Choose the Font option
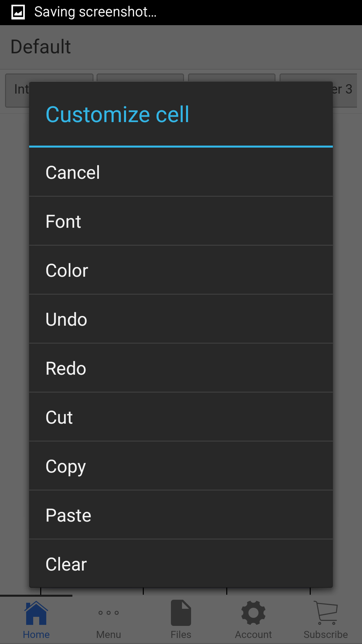 coord(181,221)
